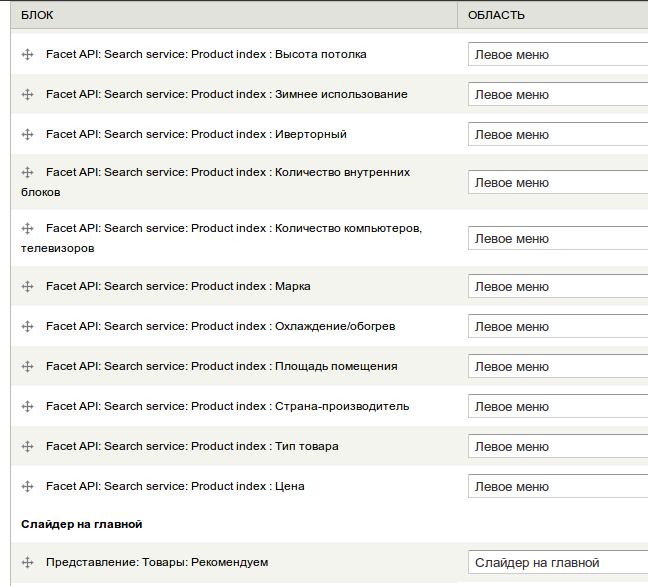Click the Площадь помещения facet block label

[x=222, y=367]
